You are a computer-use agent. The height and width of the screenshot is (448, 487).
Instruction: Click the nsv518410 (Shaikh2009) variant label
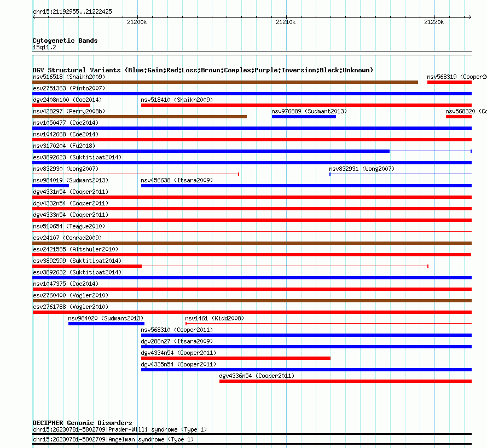(x=177, y=100)
